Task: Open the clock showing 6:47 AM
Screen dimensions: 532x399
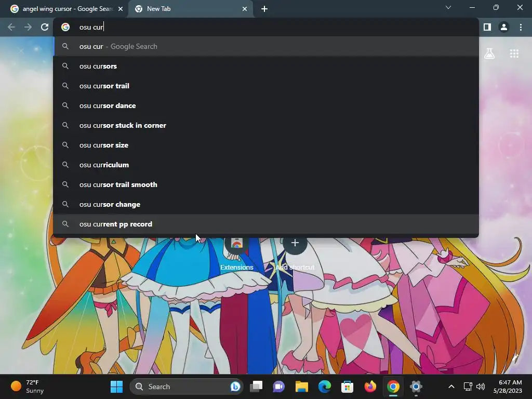Action: tap(508, 387)
